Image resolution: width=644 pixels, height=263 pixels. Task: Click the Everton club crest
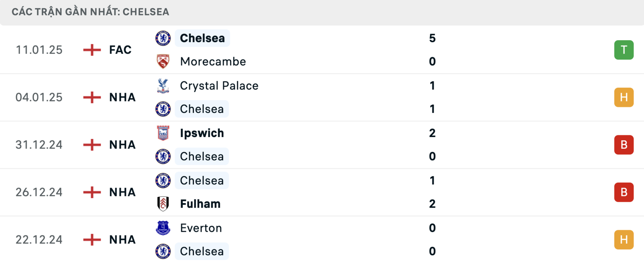click(163, 228)
